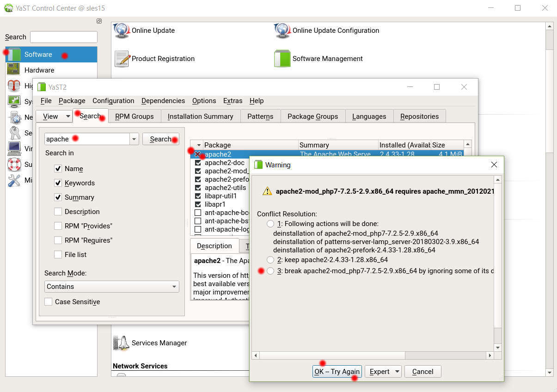The height and width of the screenshot is (392, 557).
Task: Click the sidebar detach icon above search
Action: coord(99,21)
